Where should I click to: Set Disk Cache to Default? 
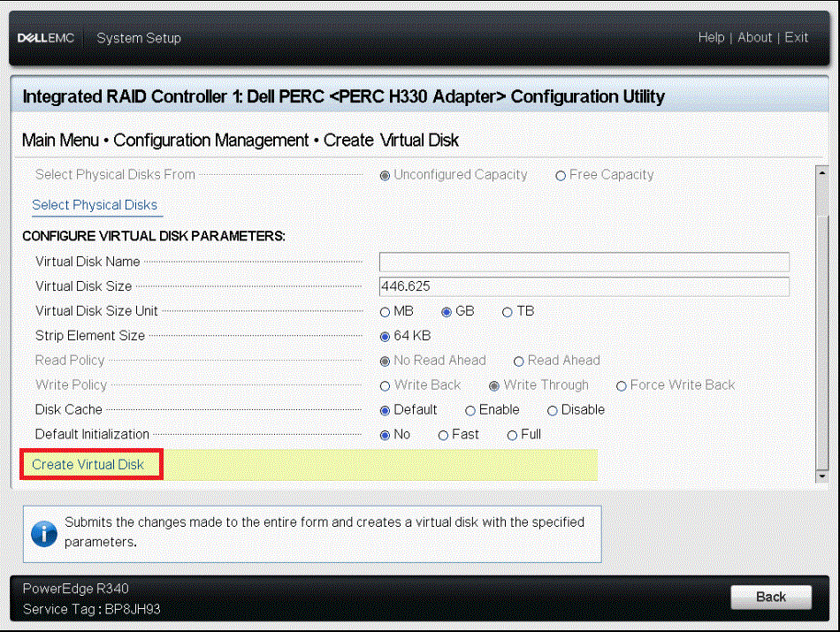[x=385, y=411]
